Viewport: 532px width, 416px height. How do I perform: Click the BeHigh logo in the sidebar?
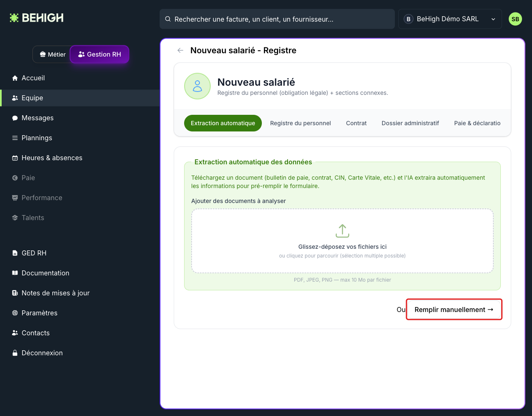pos(37,18)
